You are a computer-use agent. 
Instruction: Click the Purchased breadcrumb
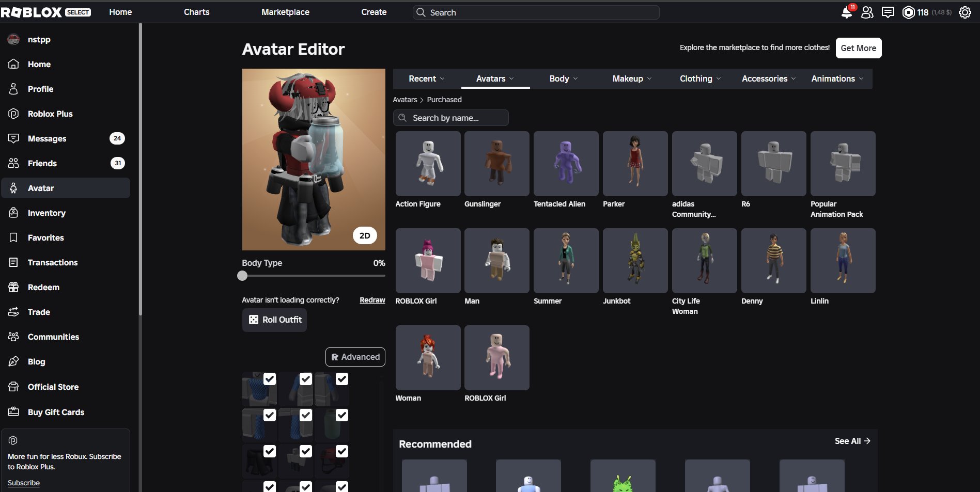click(x=444, y=100)
